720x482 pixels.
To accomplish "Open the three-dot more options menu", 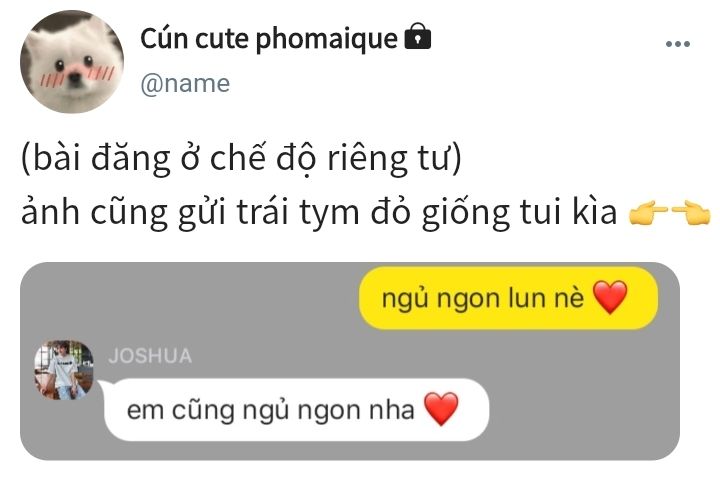I will [x=678, y=44].
